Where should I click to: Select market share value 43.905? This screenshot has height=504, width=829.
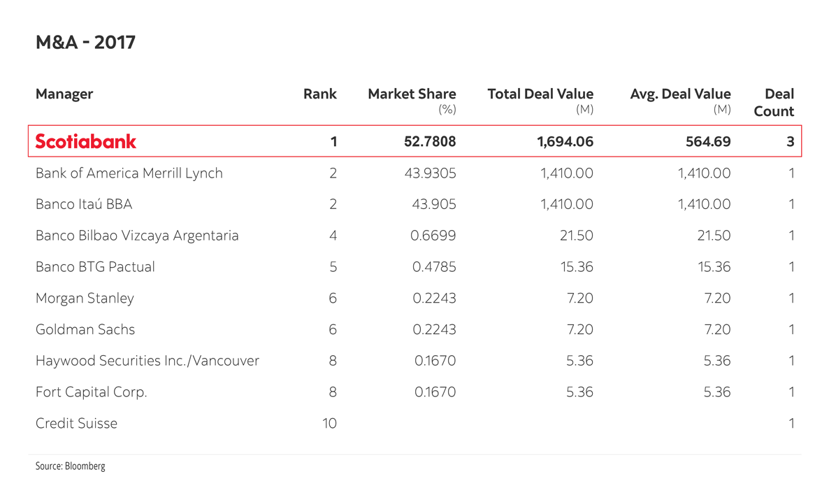coord(434,204)
